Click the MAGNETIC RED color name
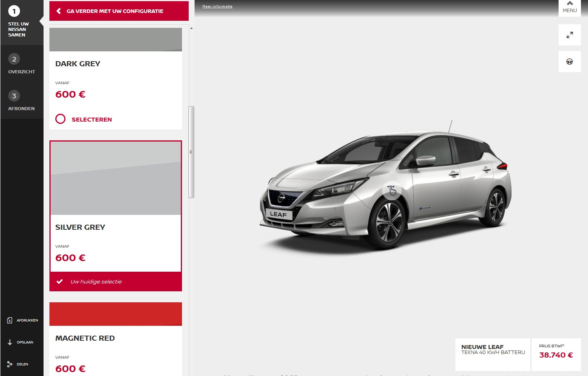Image resolution: width=588 pixels, height=376 pixels. point(85,338)
